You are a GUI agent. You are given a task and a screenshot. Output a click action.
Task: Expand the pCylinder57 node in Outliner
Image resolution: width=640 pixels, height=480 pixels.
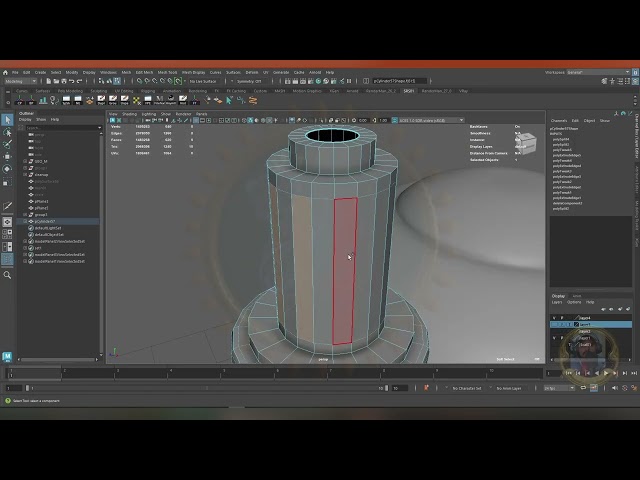pyautogui.click(x=25, y=221)
